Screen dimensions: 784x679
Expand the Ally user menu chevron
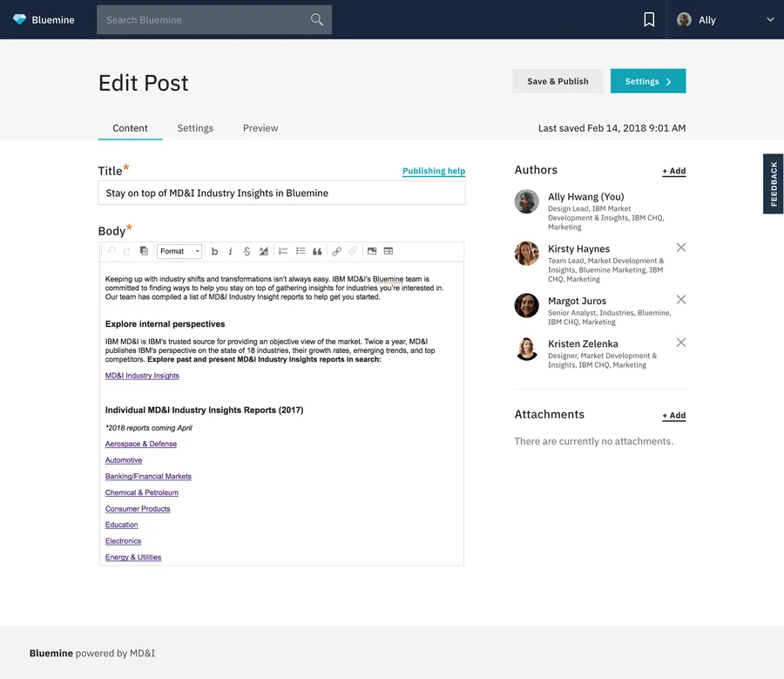[x=770, y=19]
